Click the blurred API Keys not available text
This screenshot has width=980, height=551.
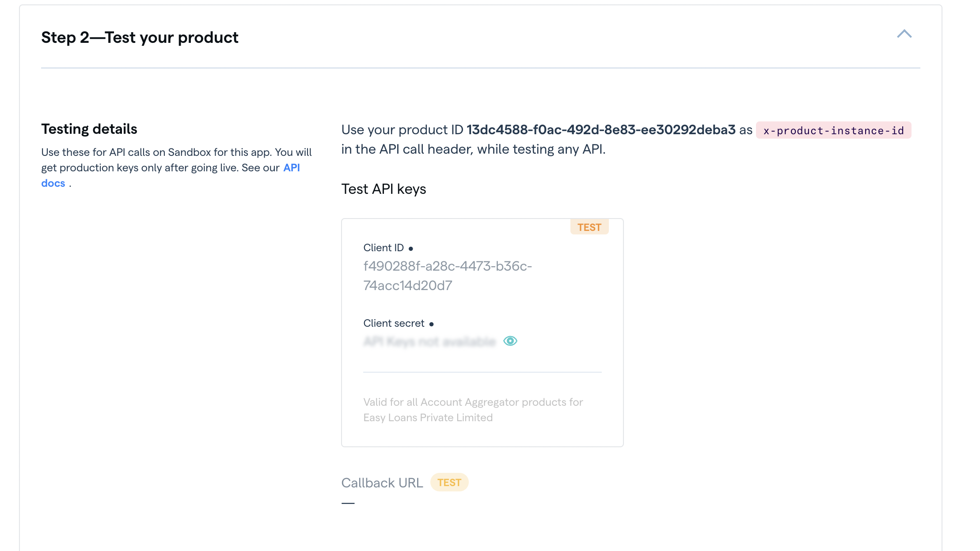(429, 341)
